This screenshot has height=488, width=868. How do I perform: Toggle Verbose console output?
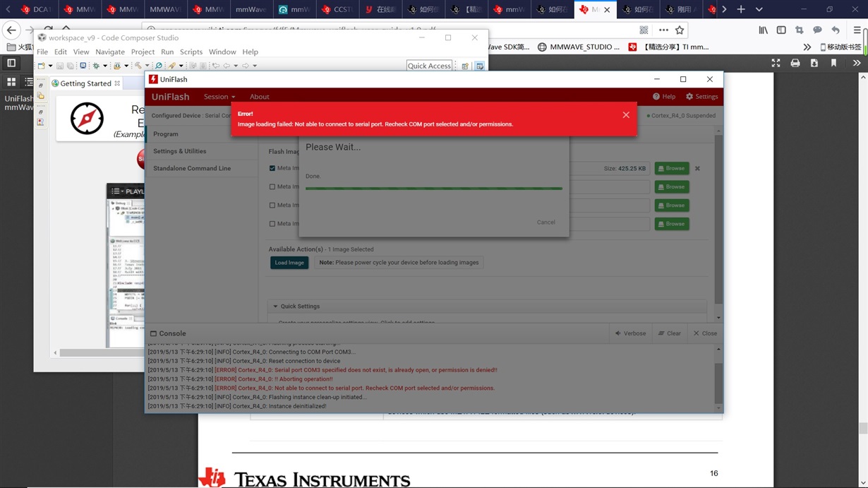click(630, 333)
